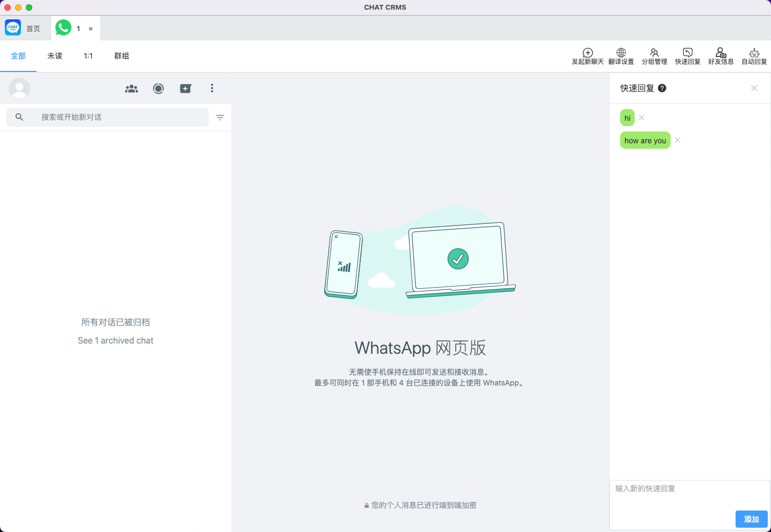The height and width of the screenshot is (532, 771).
Task: Click the search magnifier icon
Action: click(19, 117)
